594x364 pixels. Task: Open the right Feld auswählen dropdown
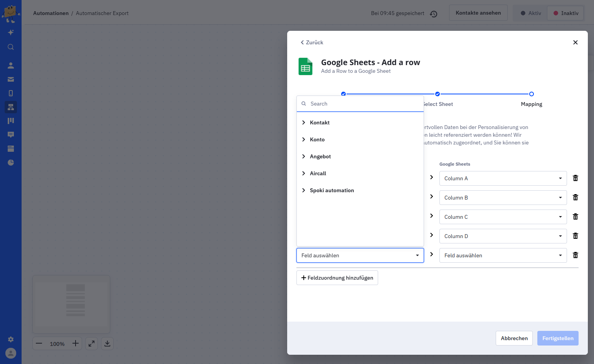click(503, 255)
